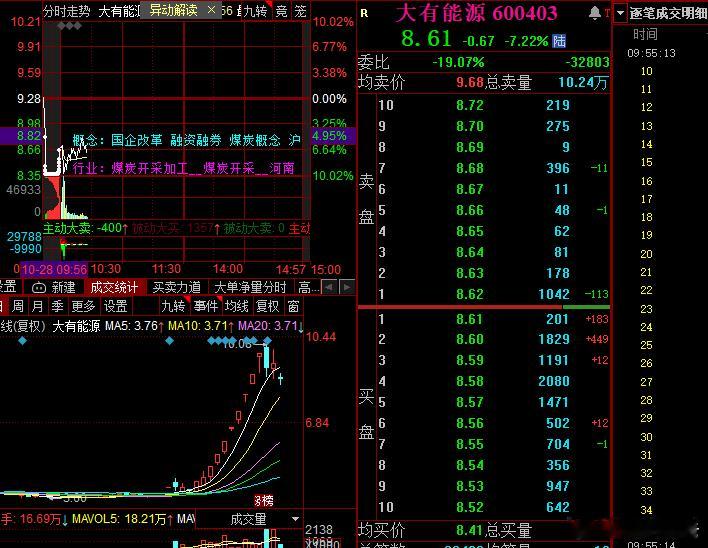This screenshot has width=708, height=548.
Task: Click the 09:55:13 timestamp in the tick list
Action: coord(651,53)
